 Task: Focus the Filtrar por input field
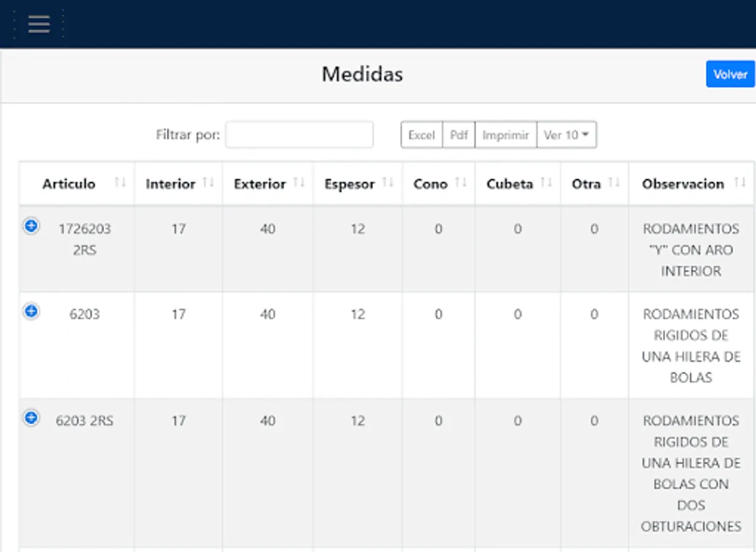(299, 135)
